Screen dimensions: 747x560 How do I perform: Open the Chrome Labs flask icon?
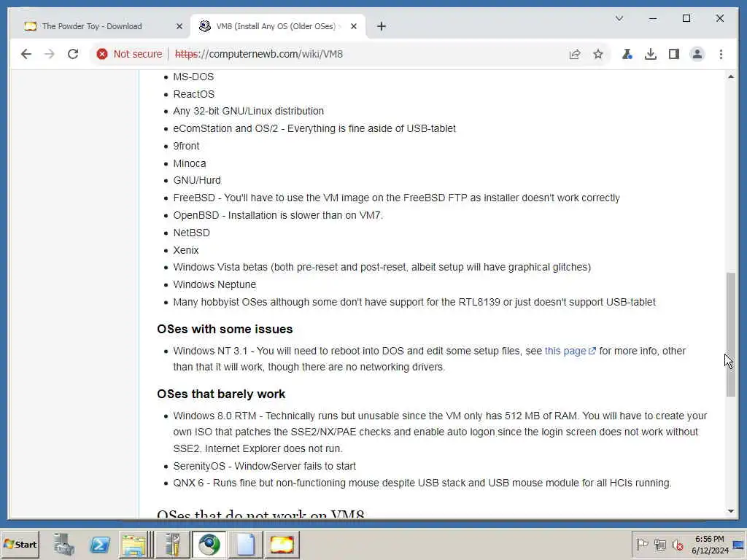coord(627,54)
